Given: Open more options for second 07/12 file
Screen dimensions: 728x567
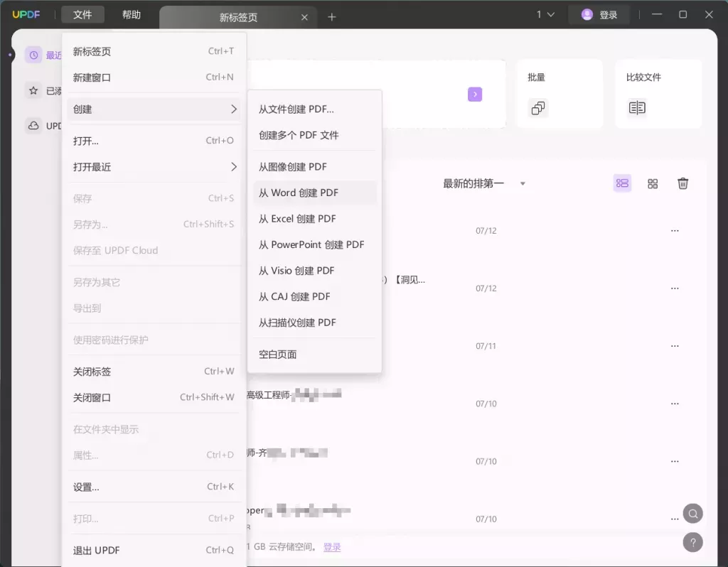Looking at the screenshot, I should point(675,288).
